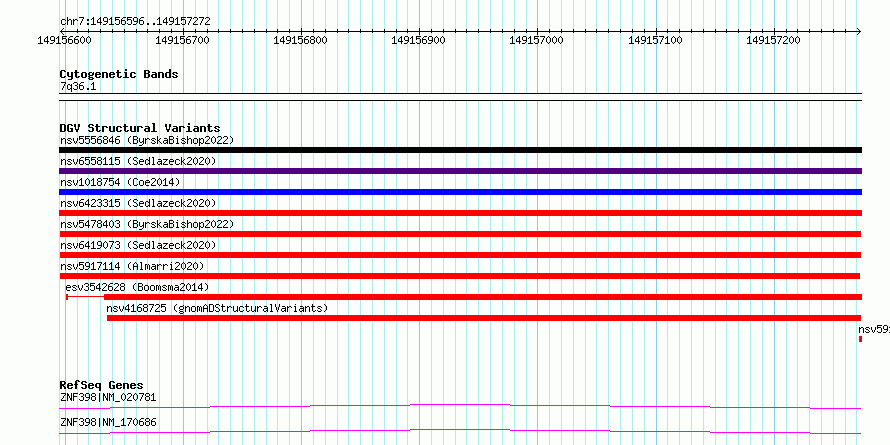The width and height of the screenshot is (890, 445).
Task: Click the chr7:149156596..149157272 coordinate label
Action: tap(135, 22)
